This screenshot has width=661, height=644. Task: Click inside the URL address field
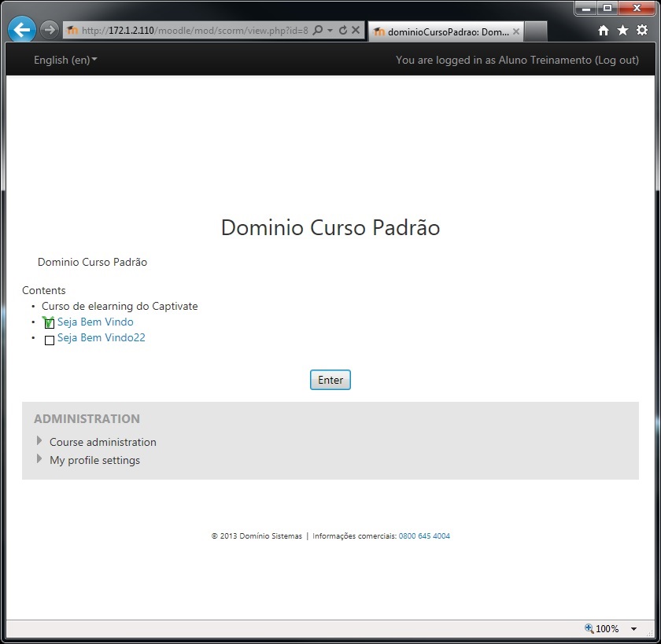195,31
